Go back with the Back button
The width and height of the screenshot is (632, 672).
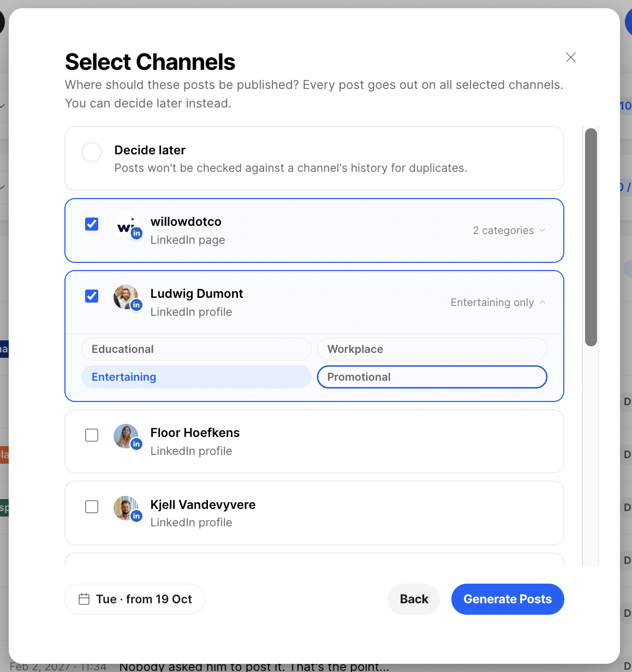414,599
